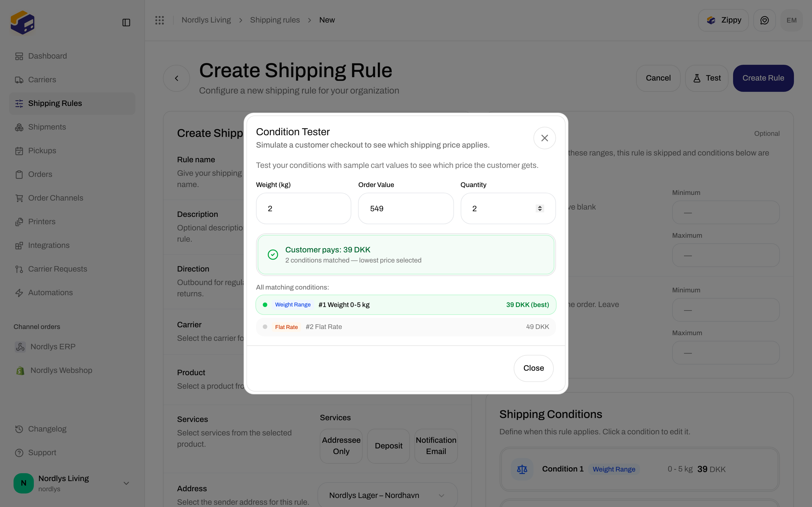Click the Condition 1 scales icon

pos(522,469)
